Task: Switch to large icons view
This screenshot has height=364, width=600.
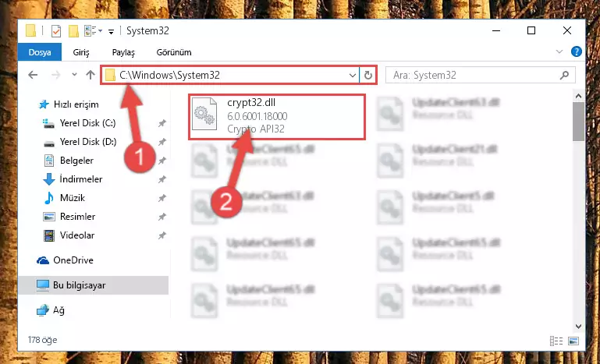Action: 573,341
